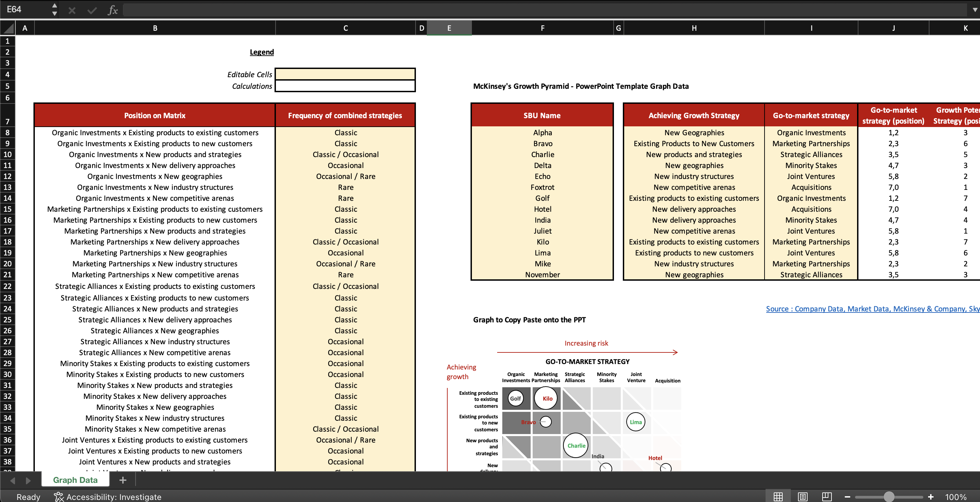980x502 pixels.
Task: Click the cancel entry X icon
Action: [72, 10]
